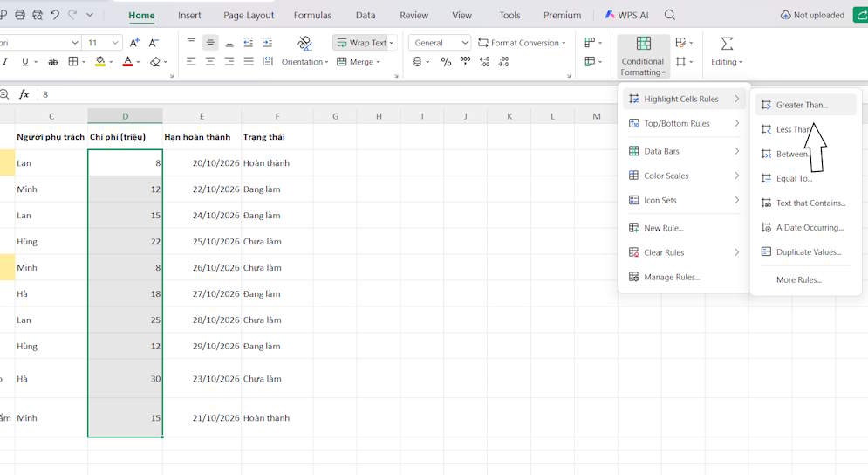Open the Formulas tab
868x475 pixels.
click(x=312, y=16)
